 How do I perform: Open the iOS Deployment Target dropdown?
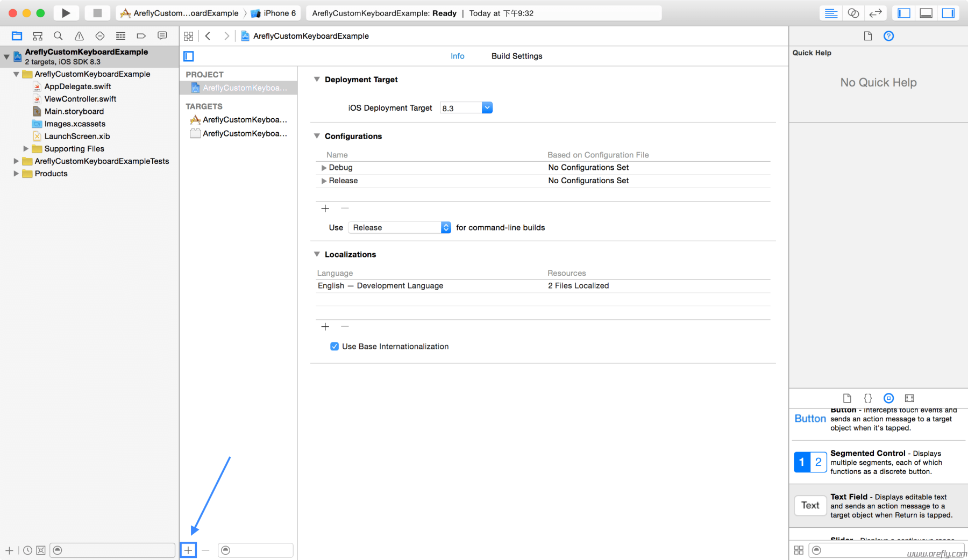[486, 107]
